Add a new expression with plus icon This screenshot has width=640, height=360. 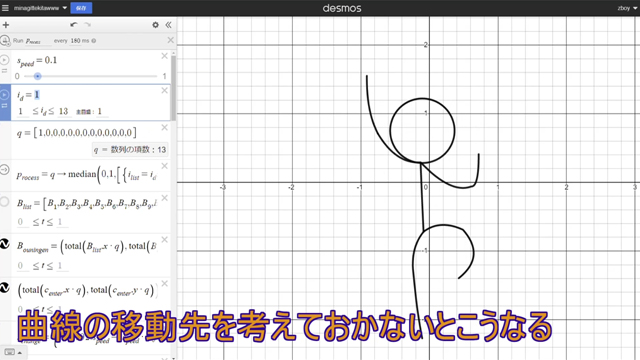6,25
